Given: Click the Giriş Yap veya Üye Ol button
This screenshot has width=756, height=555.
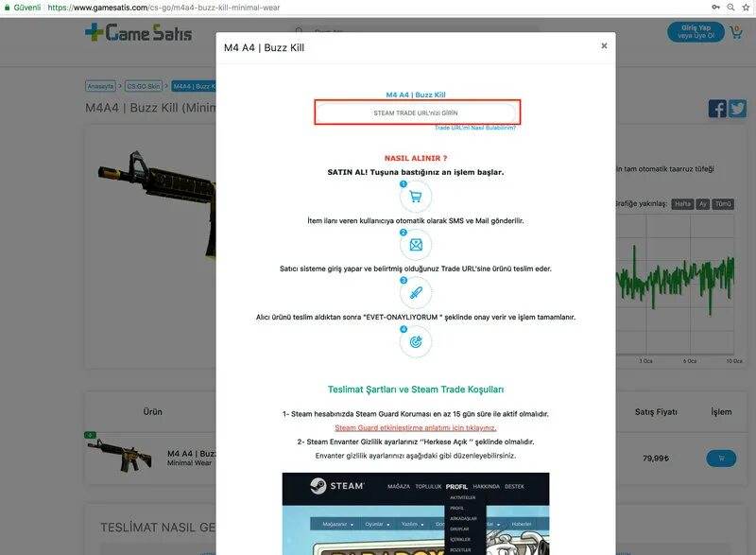Looking at the screenshot, I should pyautogui.click(x=696, y=32).
